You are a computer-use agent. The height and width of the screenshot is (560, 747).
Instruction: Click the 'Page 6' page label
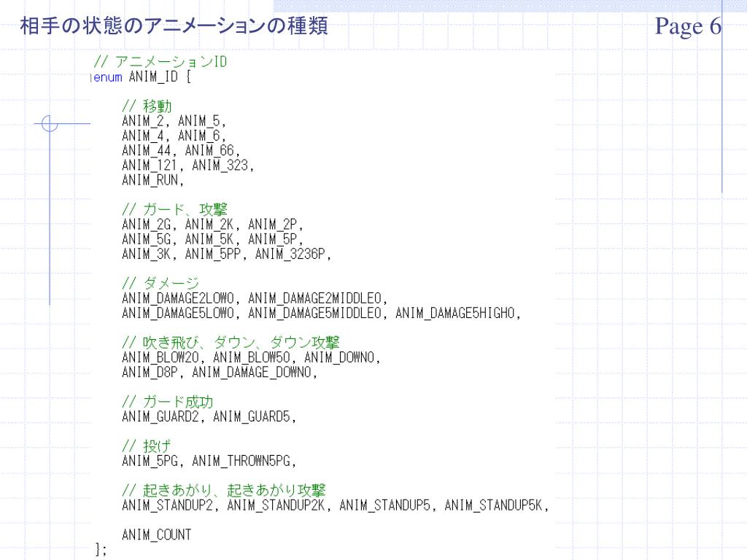pos(688,27)
